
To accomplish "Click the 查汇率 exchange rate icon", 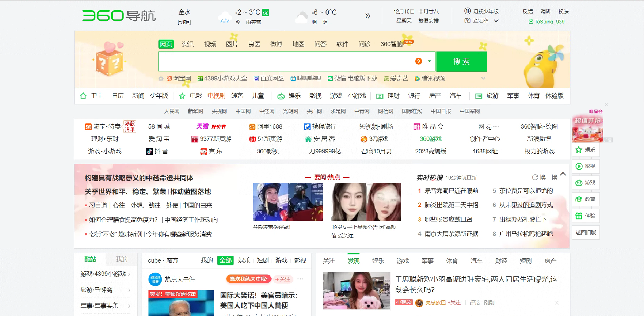I will point(468,21).
